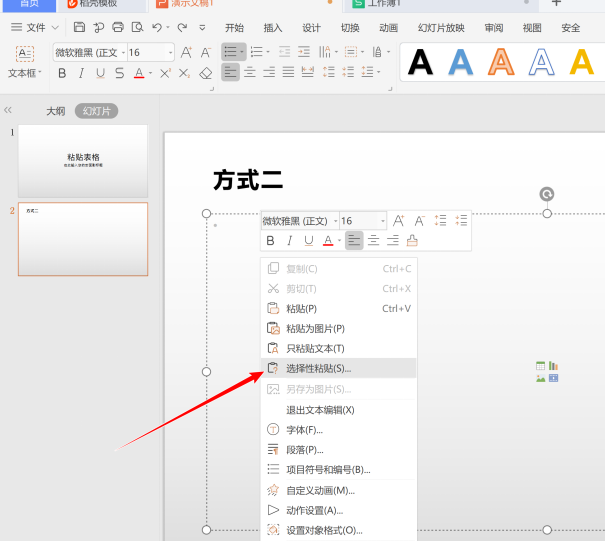Collapse slide panel with double chevron

[8, 110]
